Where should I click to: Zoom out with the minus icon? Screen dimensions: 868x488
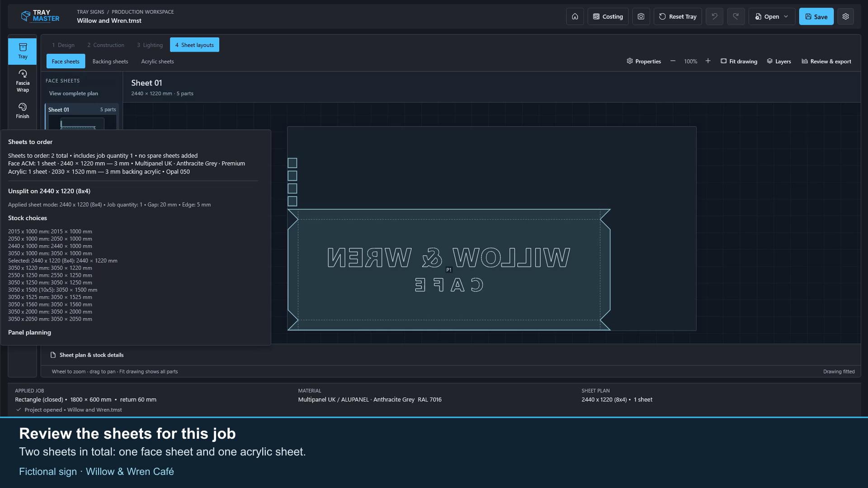[x=673, y=61]
